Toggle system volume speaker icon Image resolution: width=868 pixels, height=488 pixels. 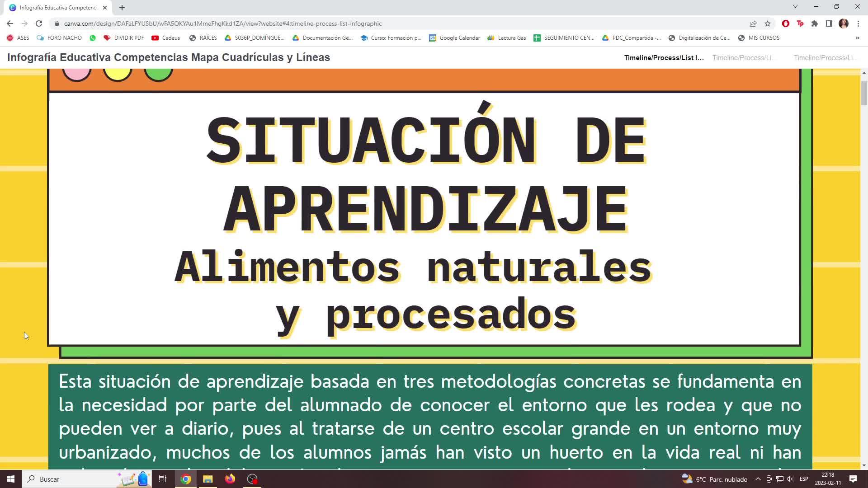coord(790,479)
